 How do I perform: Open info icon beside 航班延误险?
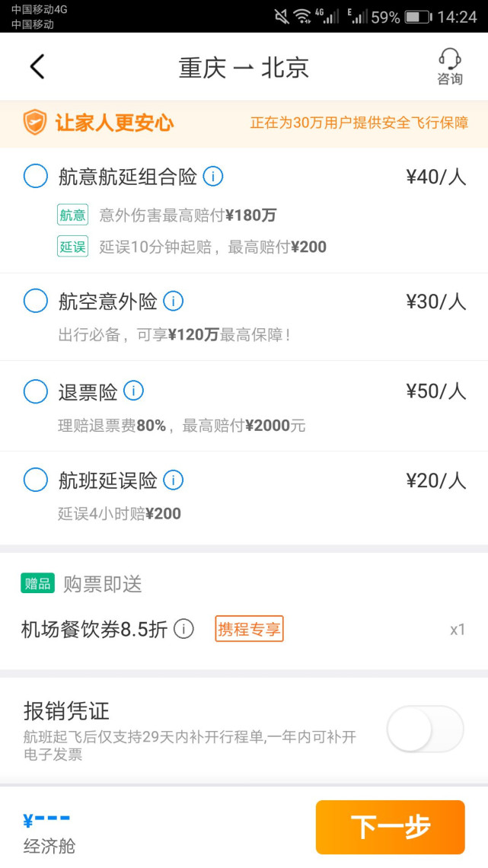point(173,480)
